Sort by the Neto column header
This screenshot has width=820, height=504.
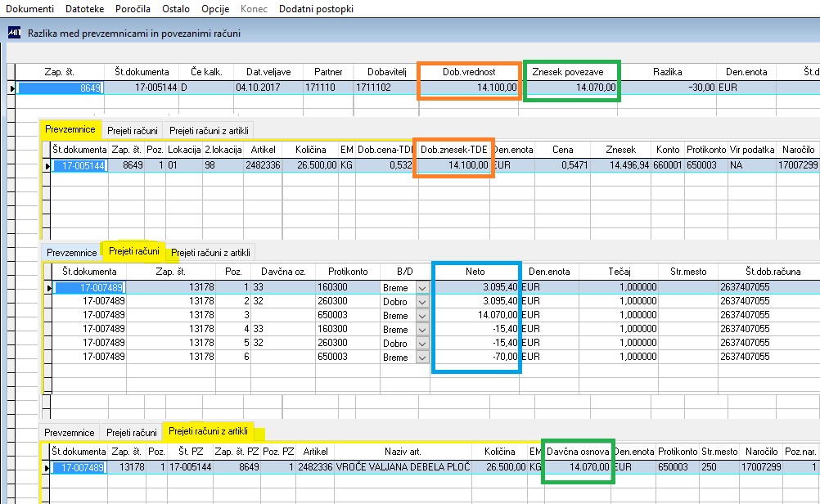coord(475,272)
